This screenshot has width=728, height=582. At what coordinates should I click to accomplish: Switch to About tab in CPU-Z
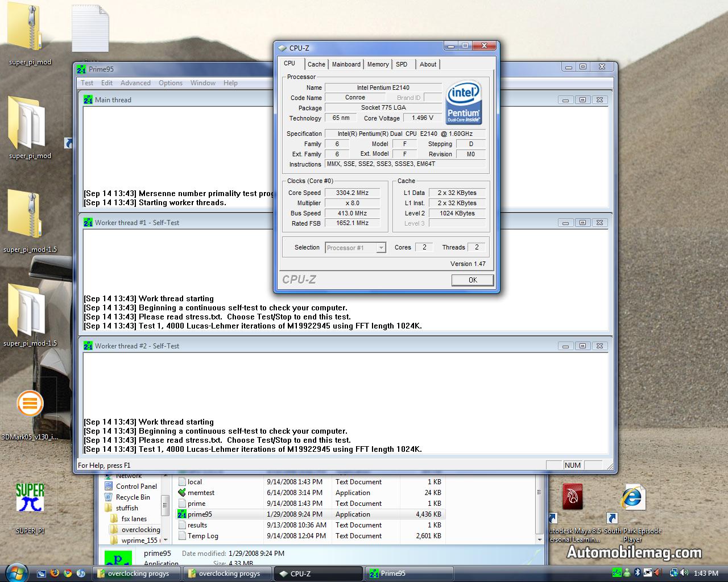point(428,64)
